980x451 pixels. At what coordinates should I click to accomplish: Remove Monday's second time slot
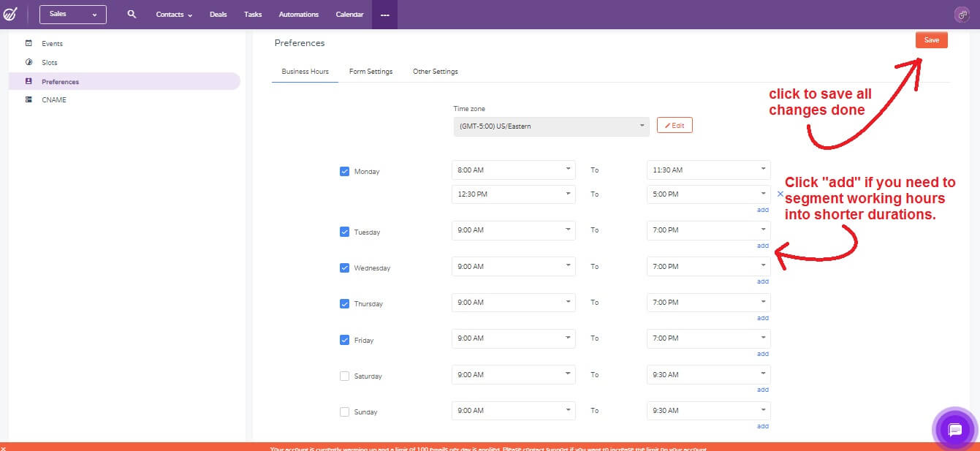(780, 194)
